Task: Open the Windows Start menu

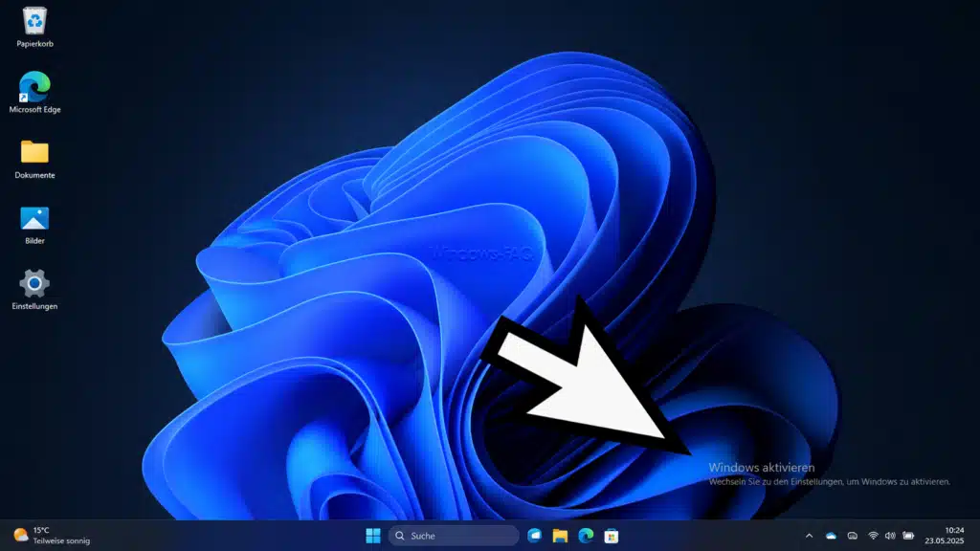Action: 373,536
